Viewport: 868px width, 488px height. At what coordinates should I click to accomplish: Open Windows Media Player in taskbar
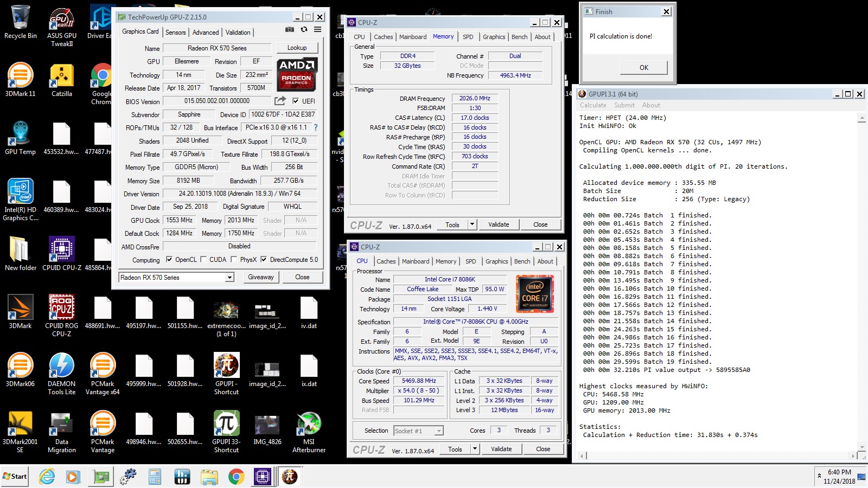pyautogui.click(x=73, y=477)
